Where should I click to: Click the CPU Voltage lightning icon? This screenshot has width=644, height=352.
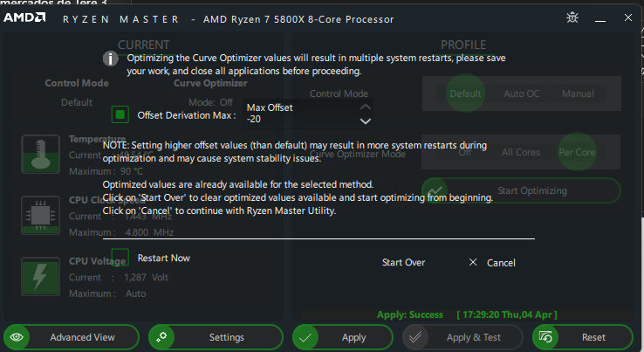click(41, 276)
